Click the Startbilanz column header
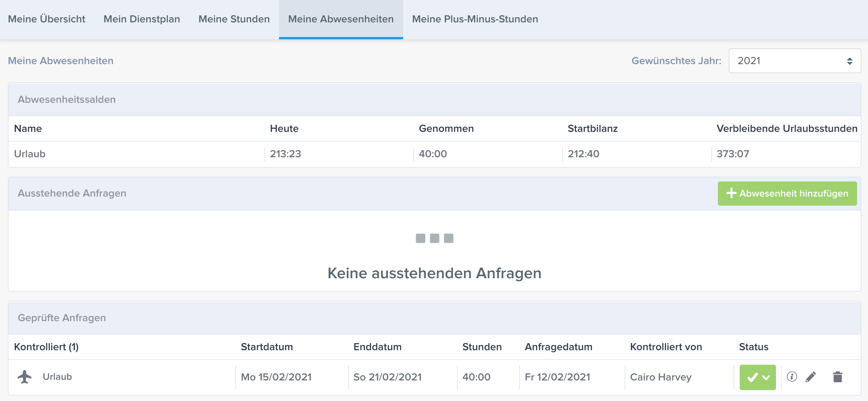The image size is (868, 401). [592, 129]
